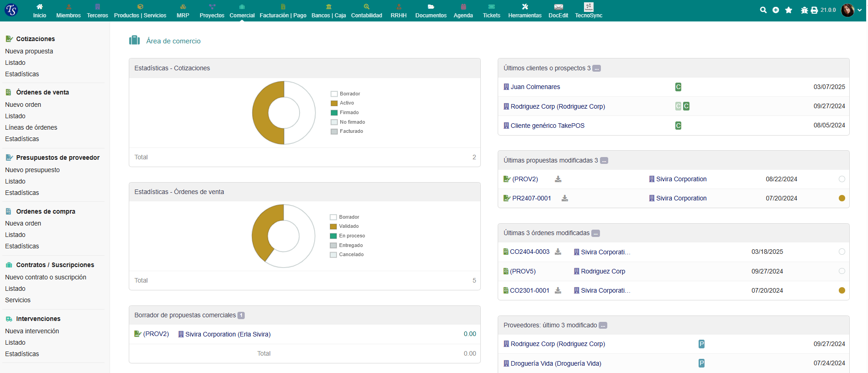Viewport: 868px width, 373px height.
Task: Click the printer icon in top bar
Action: point(814,10)
